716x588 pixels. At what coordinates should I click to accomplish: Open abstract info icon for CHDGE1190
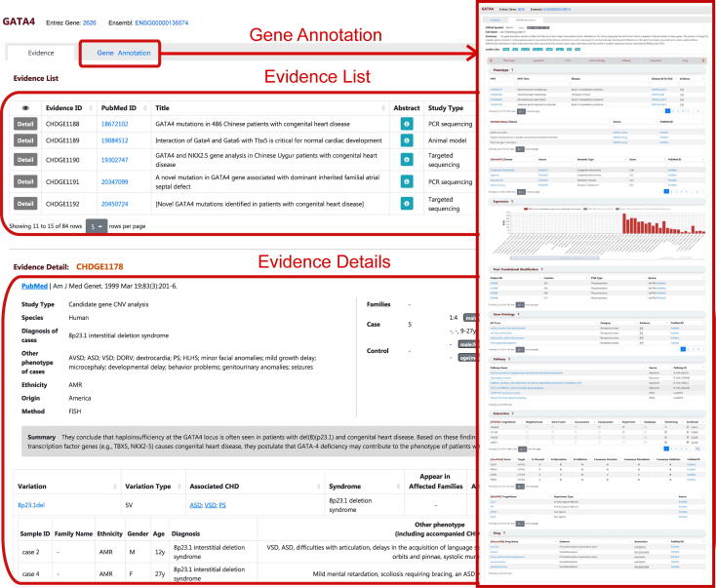coord(407,159)
